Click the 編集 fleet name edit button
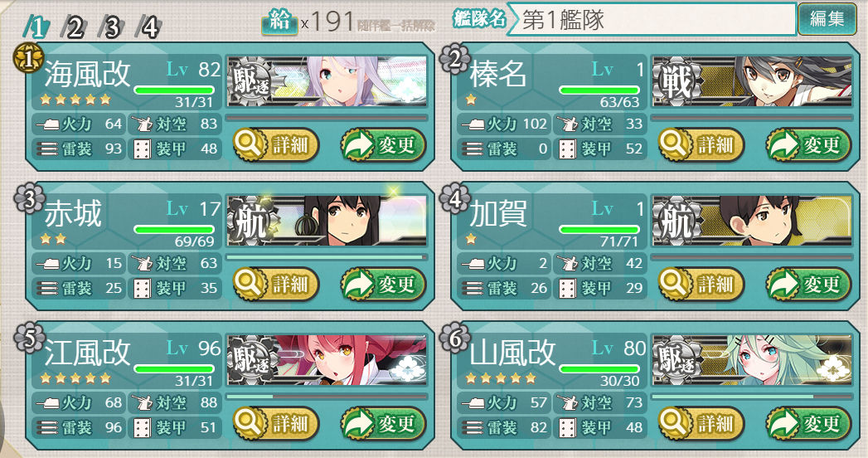 click(x=827, y=19)
